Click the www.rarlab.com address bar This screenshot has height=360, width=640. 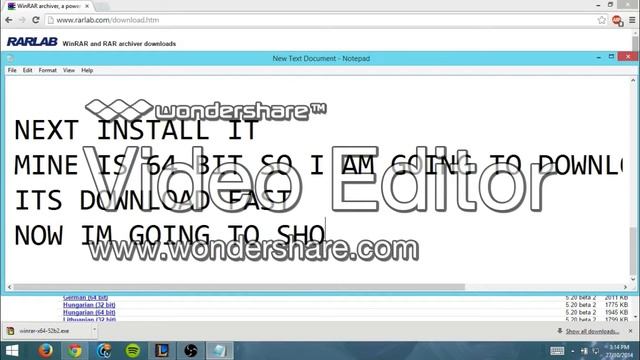tap(322, 20)
